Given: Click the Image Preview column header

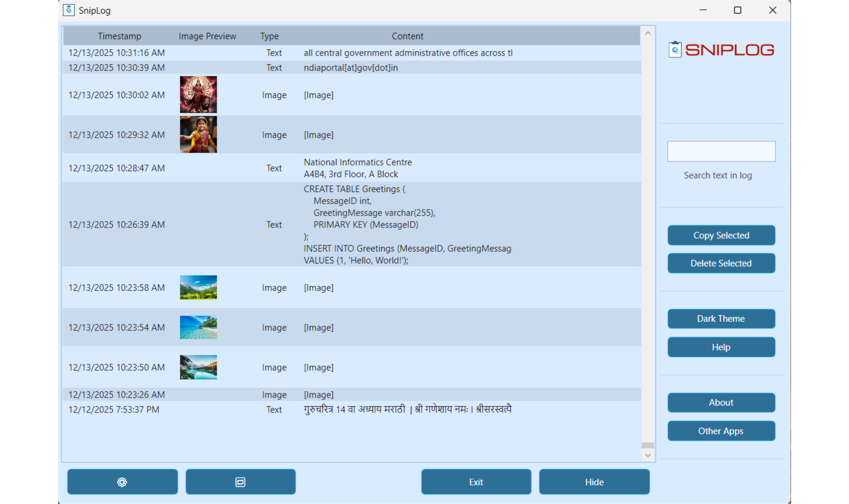Looking at the screenshot, I should pos(207,36).
